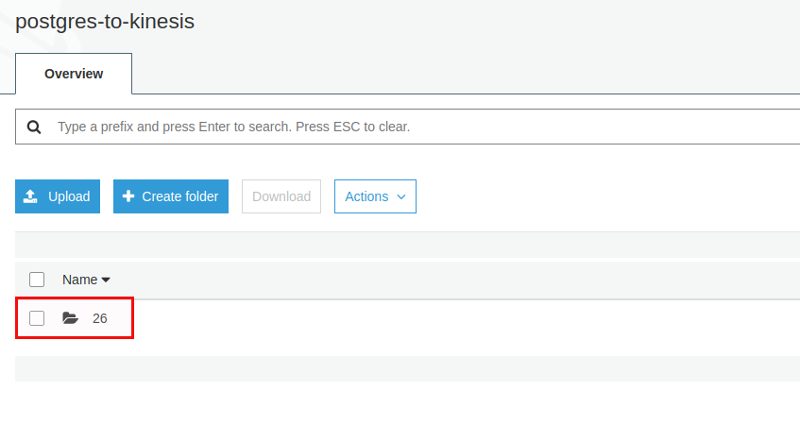Open the folder named 26
800x425 pixels.
pos(99,318)
